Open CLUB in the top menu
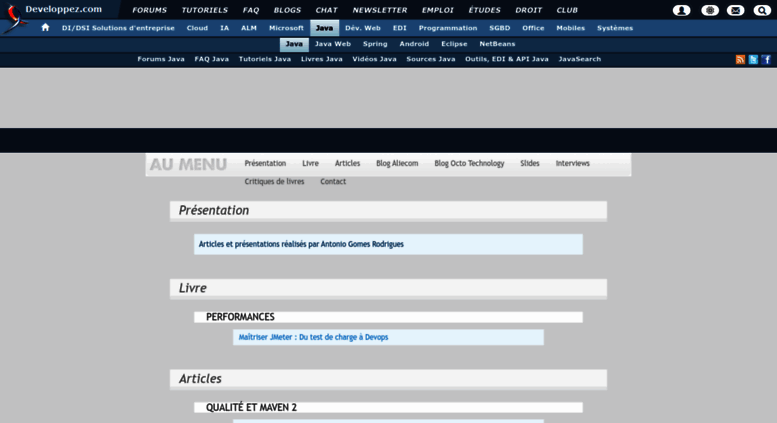The image size is (777, 423). pyautogui.click(x=567, y=10)
